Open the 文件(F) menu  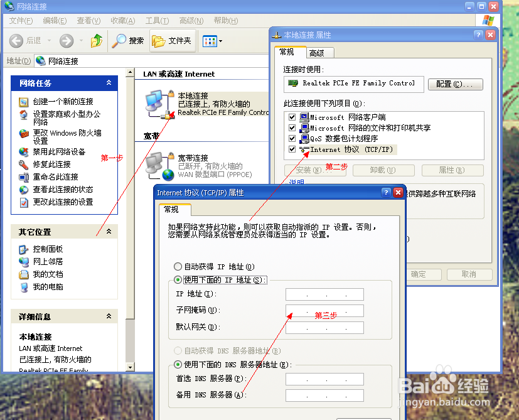(21, 21)
